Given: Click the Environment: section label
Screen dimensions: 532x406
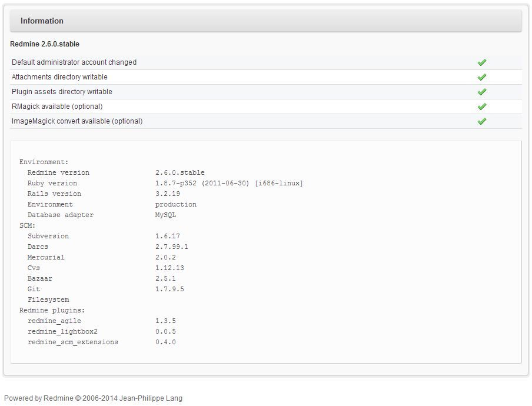Looking at the screenshot, I should coord(44,162).
